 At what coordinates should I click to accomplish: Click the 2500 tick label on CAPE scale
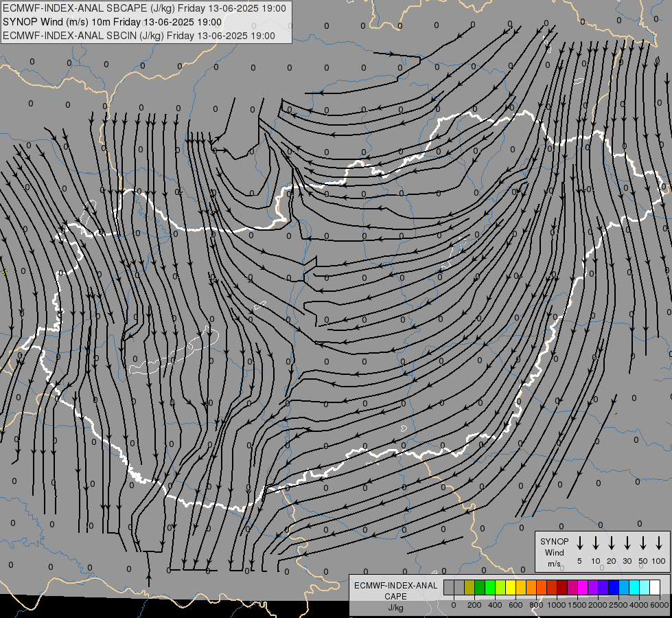click(618, 605)
